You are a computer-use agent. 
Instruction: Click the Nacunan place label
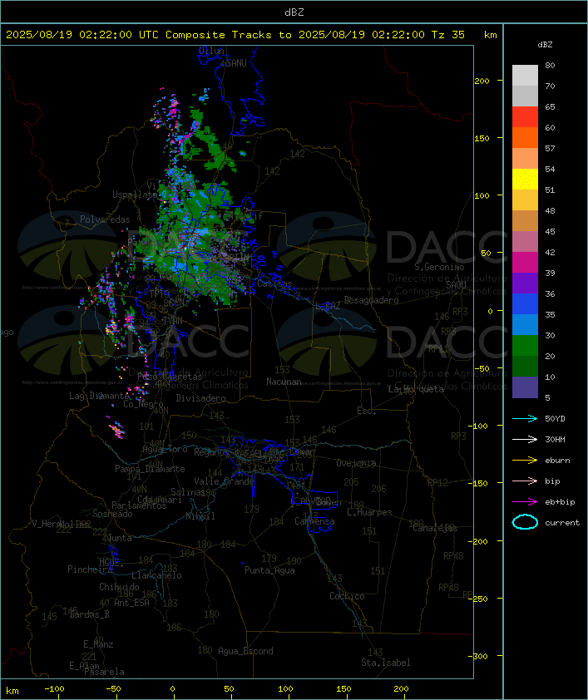pyautogui.click(x=284, y=382)
